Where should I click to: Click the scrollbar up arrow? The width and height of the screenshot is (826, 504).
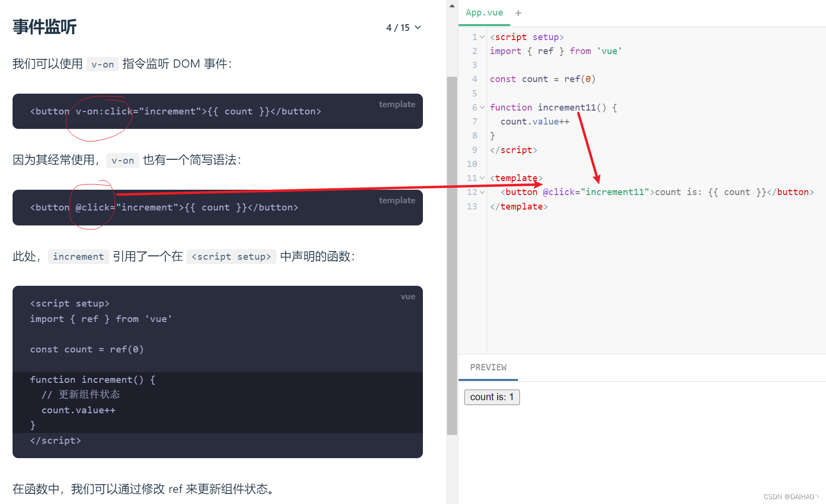tap(452, 6)
